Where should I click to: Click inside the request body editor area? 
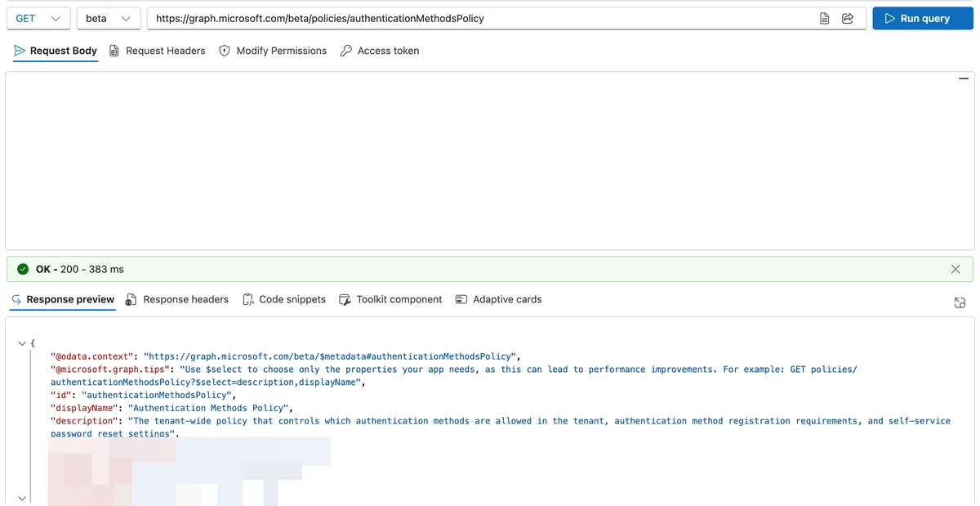click(x=489, y=160)
